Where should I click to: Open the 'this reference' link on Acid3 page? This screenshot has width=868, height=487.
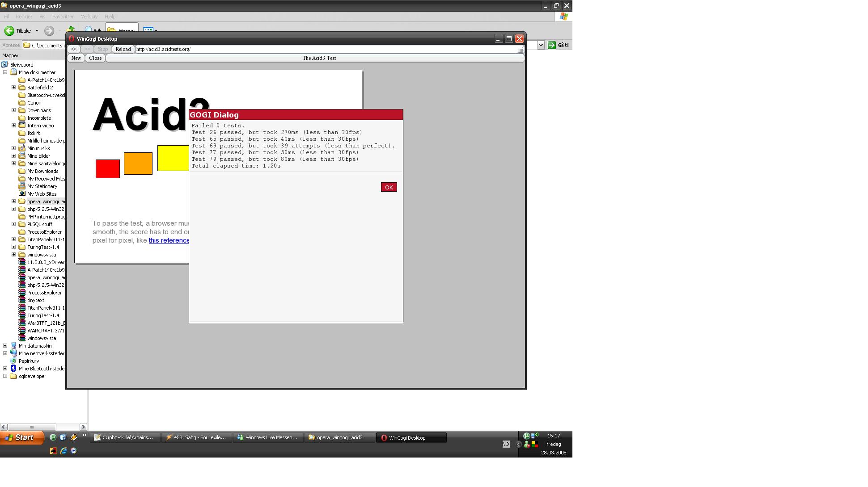click(169, 240)
